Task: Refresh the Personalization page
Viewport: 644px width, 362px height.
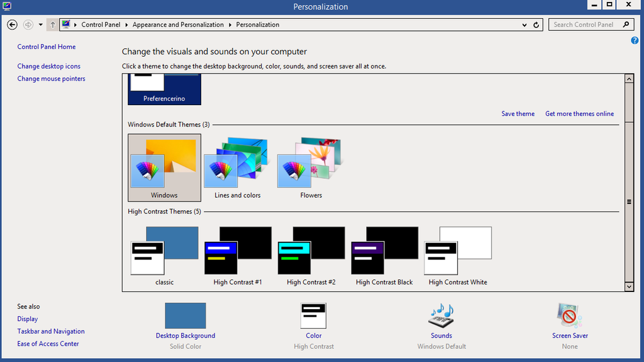Action: pos(536,25)
